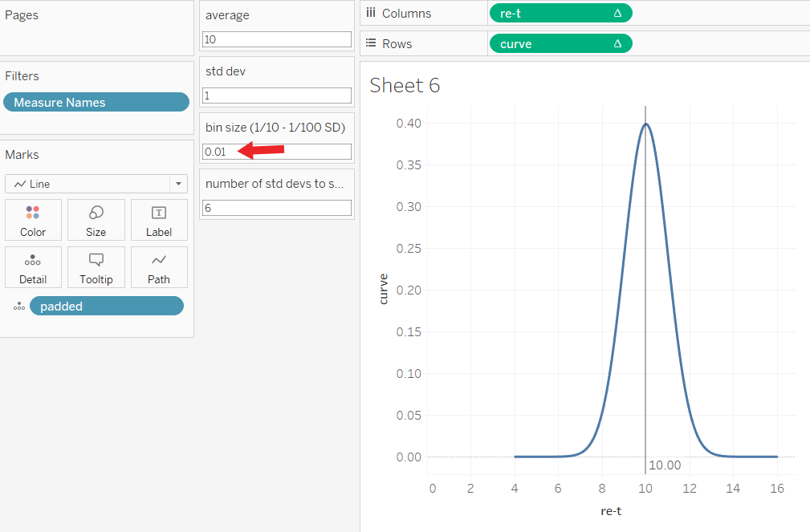Click the Rows shelf icon
This screenshot has width=810, height=532.
pyautogui.click(x=371, y=43)
